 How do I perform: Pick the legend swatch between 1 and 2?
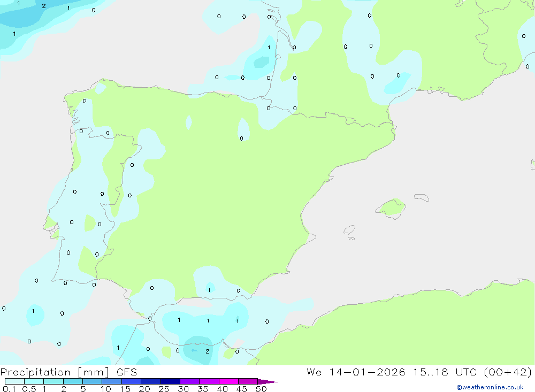[x=53, y=381]
